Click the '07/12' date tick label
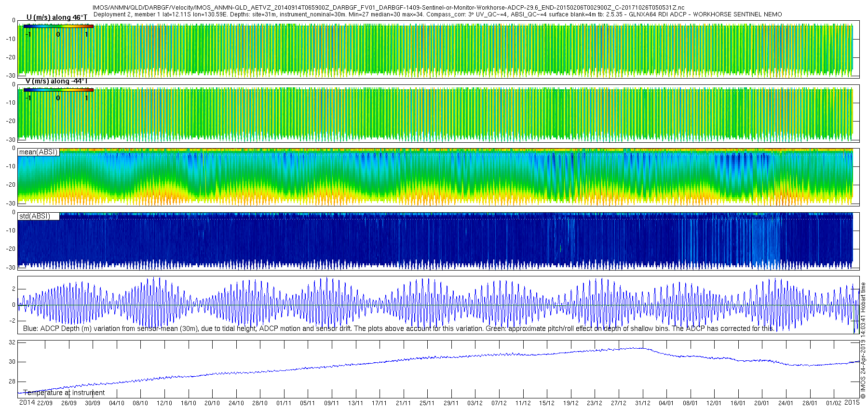This screenshot has height=410, width=868. coord(499,403)
